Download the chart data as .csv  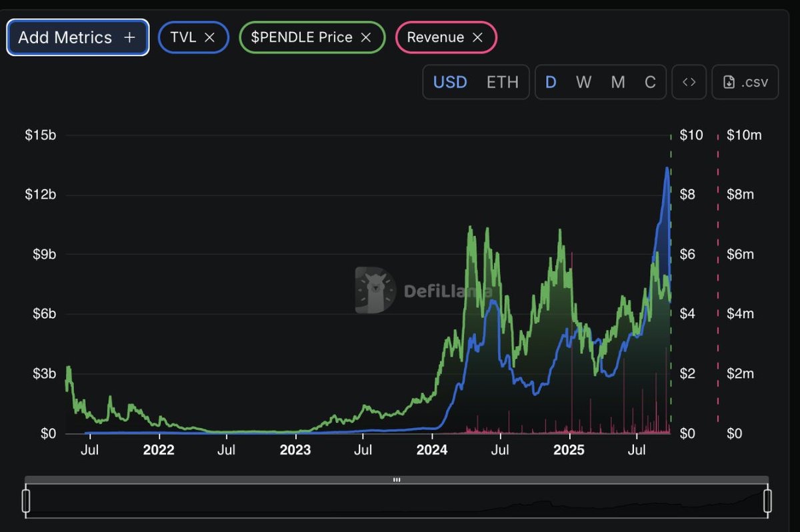pos(745,82)
